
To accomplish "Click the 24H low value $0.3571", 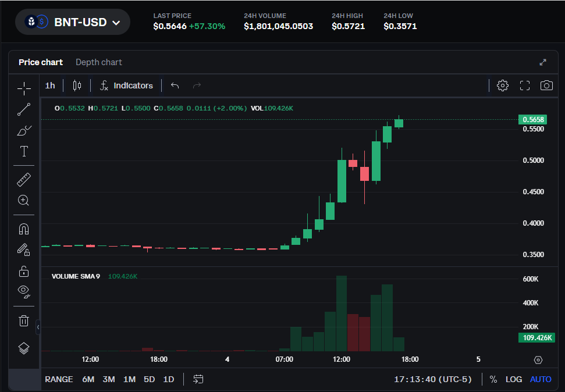I will click(x=400, y=26).
